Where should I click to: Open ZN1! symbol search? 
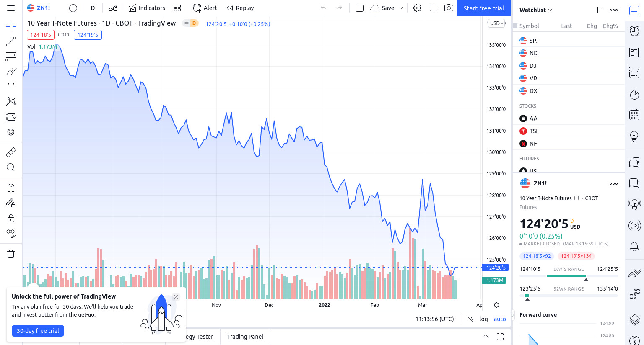(x=39, y=8)
